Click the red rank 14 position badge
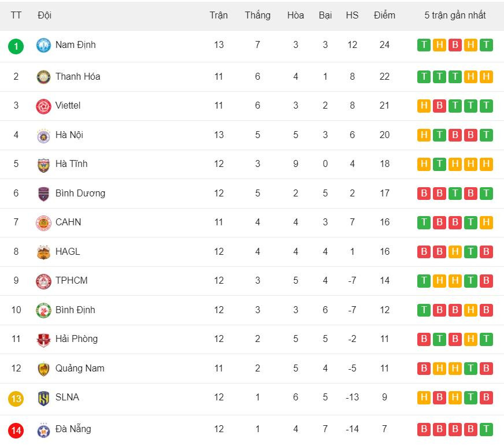The image size is (504, 446). (16, 430)
